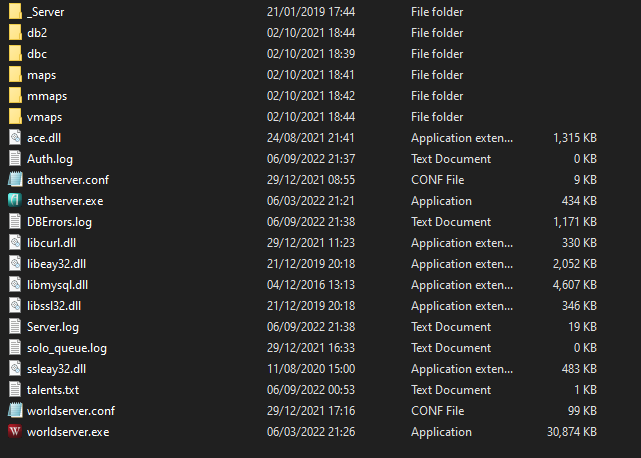Click the maps folder name
Screen dimensions: 641x458
point(42,75)
